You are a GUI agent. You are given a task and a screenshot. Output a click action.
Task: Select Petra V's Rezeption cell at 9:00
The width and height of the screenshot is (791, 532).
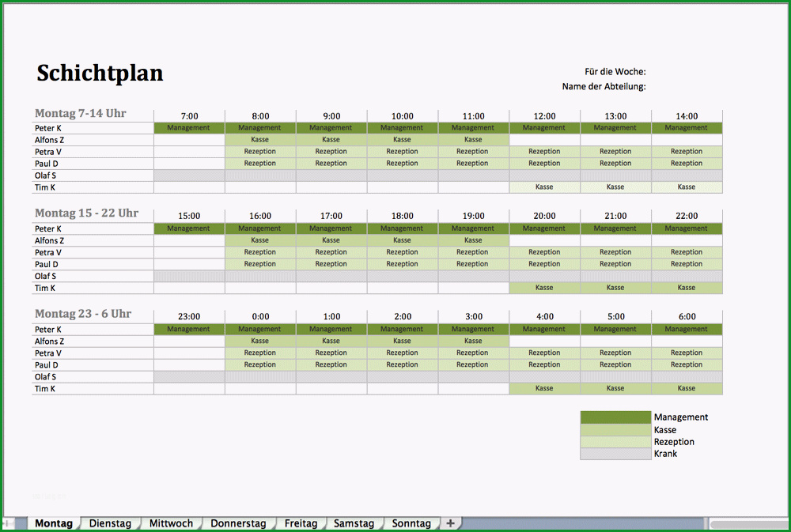pyautogui.click(x=331, y=151)
